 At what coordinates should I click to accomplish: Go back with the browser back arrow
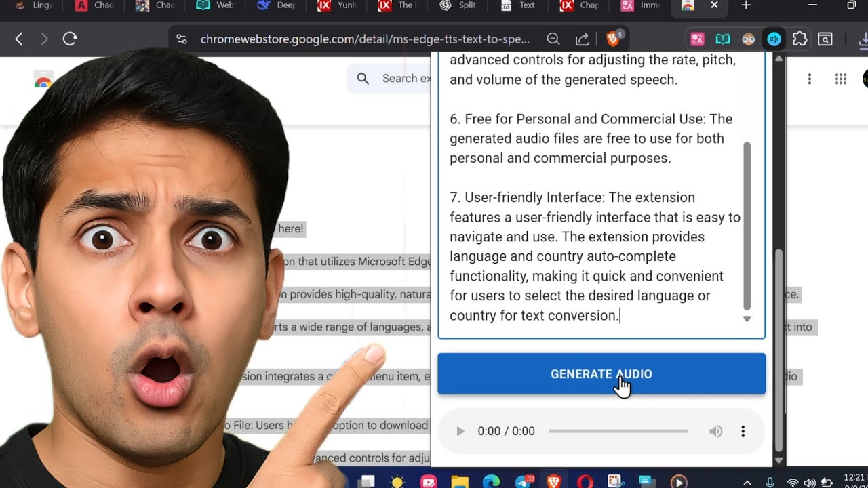pyautogui.click(x=19, y=39)
